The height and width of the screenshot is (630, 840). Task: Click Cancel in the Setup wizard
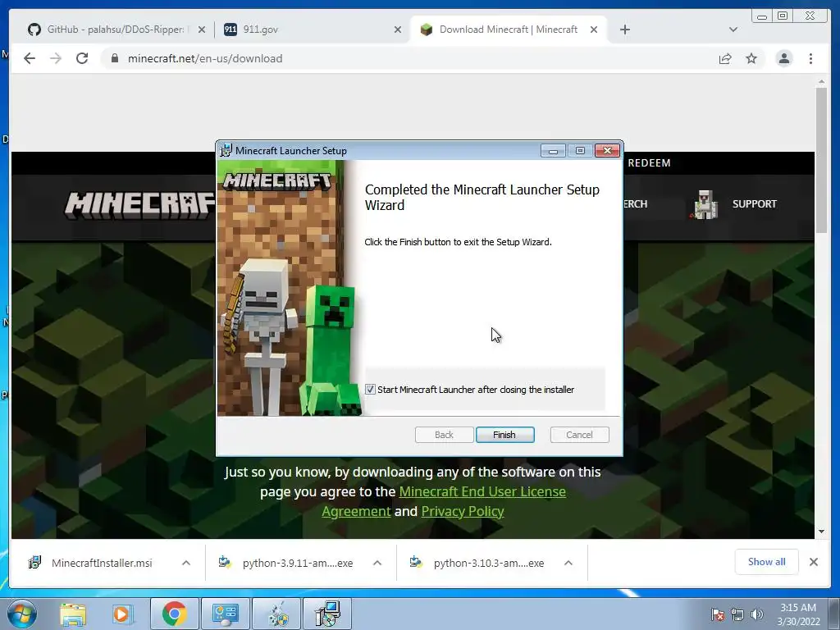coord(579,435)
